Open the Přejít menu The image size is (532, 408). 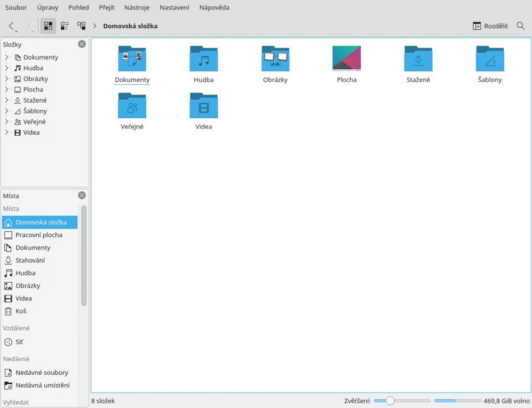click(x=106, y=7)
